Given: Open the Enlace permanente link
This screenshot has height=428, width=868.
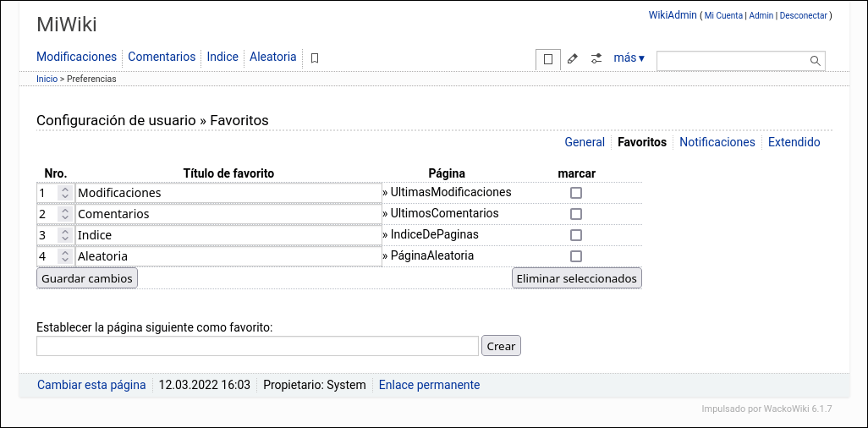Looking at the screenshot, I should (429, 385).
